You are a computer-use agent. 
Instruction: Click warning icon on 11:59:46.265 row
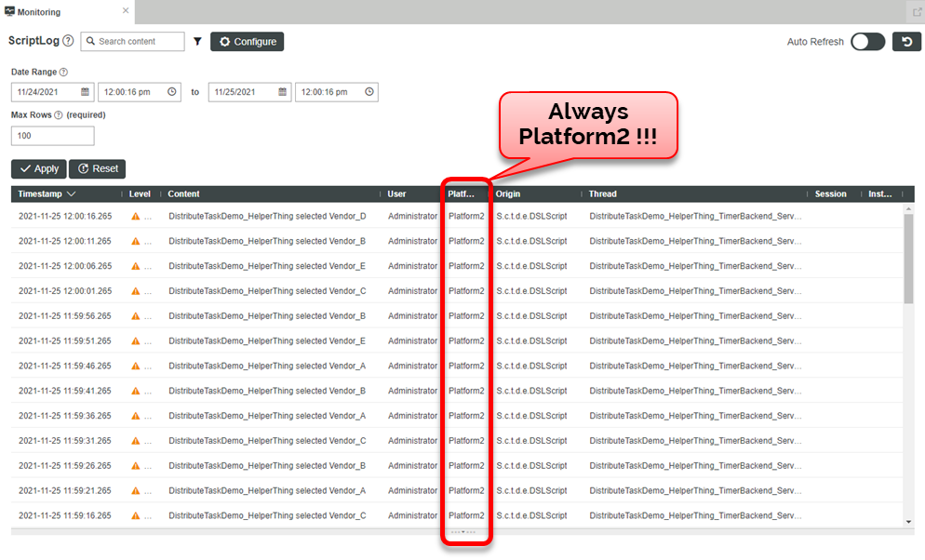coord(136,367)
